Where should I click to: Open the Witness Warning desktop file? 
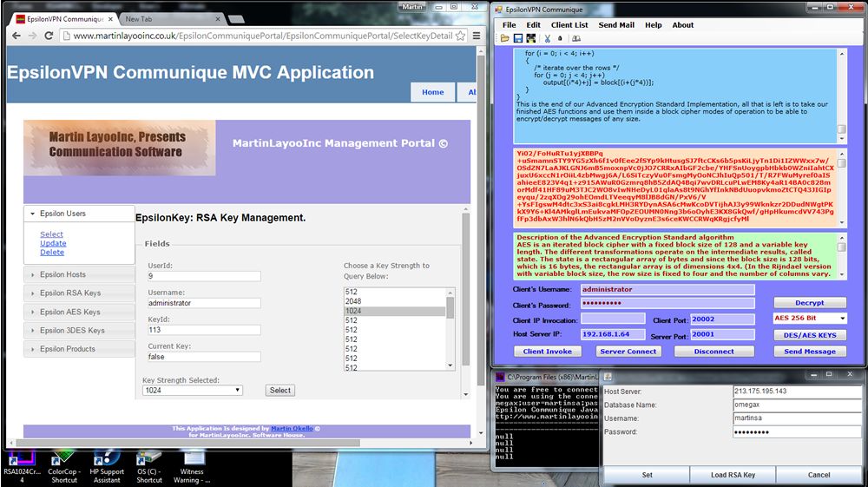(x=192, y=466)
